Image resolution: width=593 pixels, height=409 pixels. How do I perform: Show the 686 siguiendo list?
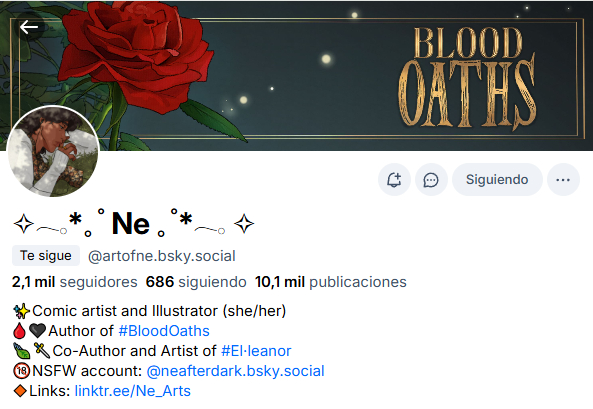[196, 282]
